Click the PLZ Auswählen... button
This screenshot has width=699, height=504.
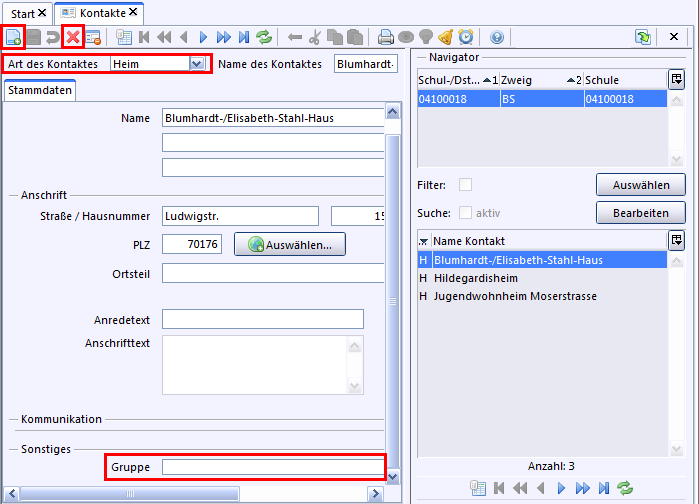click(290, 244)
